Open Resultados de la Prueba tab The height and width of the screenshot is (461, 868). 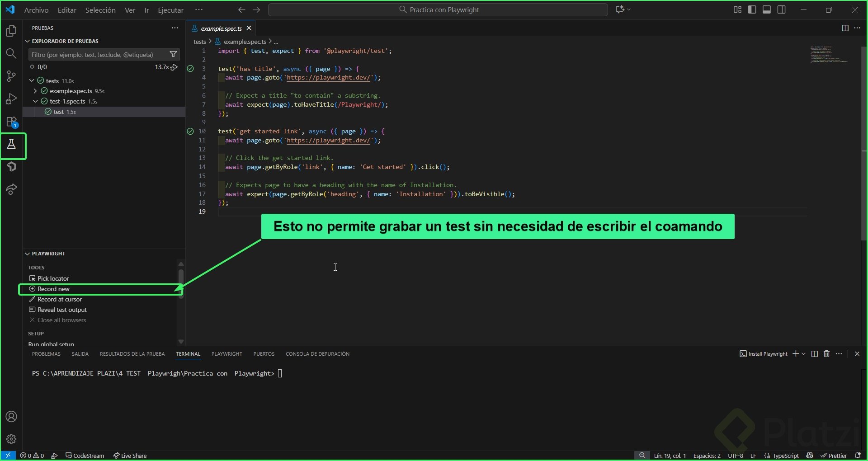tap(132, 354)
